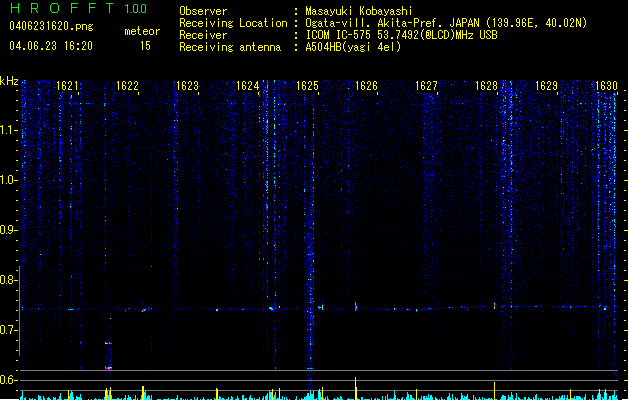This screenshot has width=629, height=400.
Task: Click the 0.8 kHz axis label
Action: [7, 280]
